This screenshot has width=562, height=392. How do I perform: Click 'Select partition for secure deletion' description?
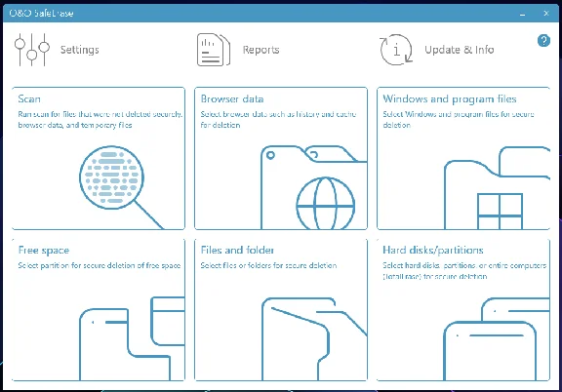click(100, 265)
